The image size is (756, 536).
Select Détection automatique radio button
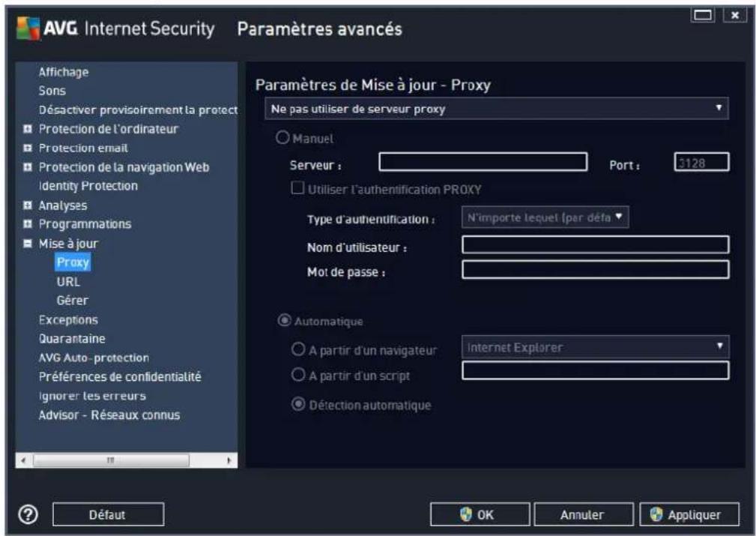[298, 404]
